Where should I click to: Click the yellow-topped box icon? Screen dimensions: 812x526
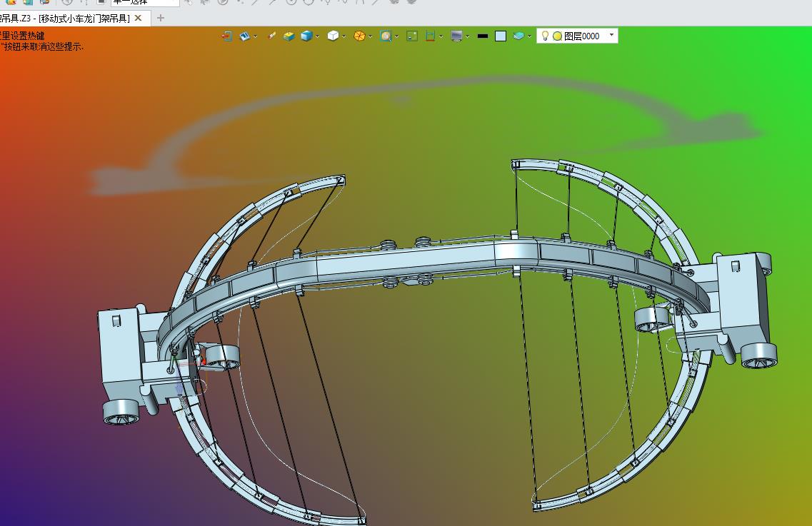289,36
